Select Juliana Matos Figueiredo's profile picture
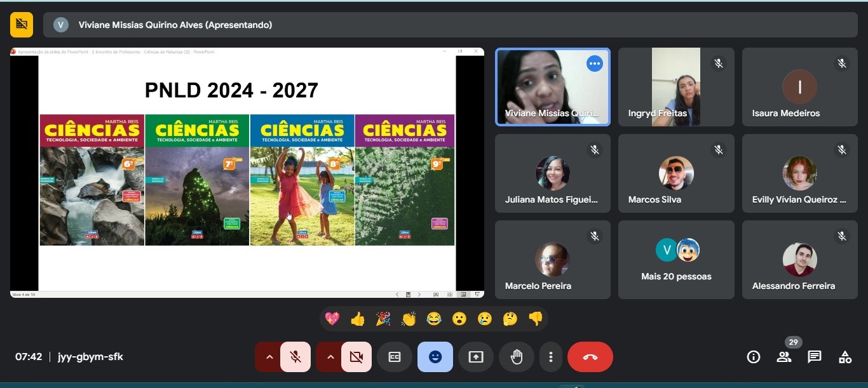 tap(552, 173)
